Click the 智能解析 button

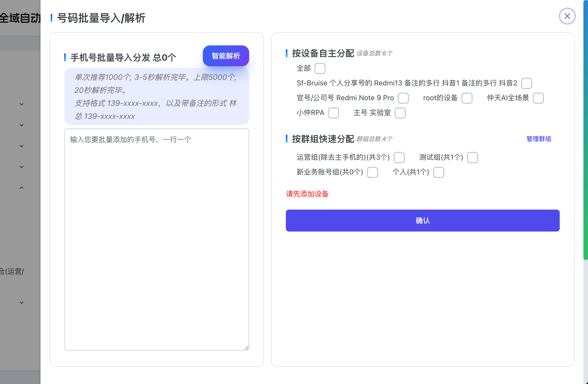[x=226, y=56]
